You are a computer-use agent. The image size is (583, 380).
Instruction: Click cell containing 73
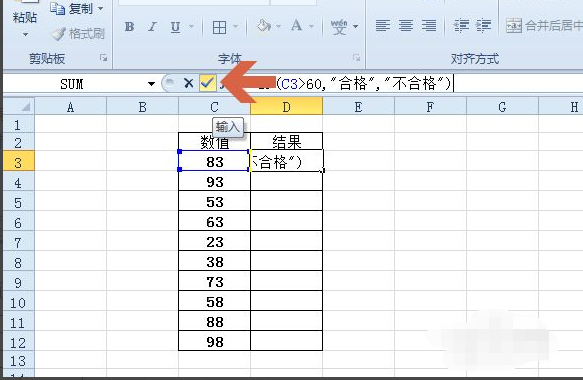tap(215, 282)
